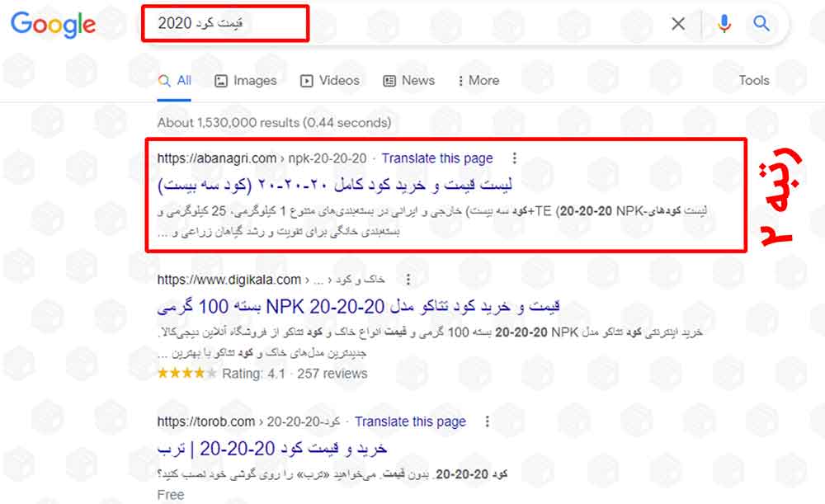This screenshot has width=825, height=504.
Task: Click the Google logo
Action: (53, 25)
